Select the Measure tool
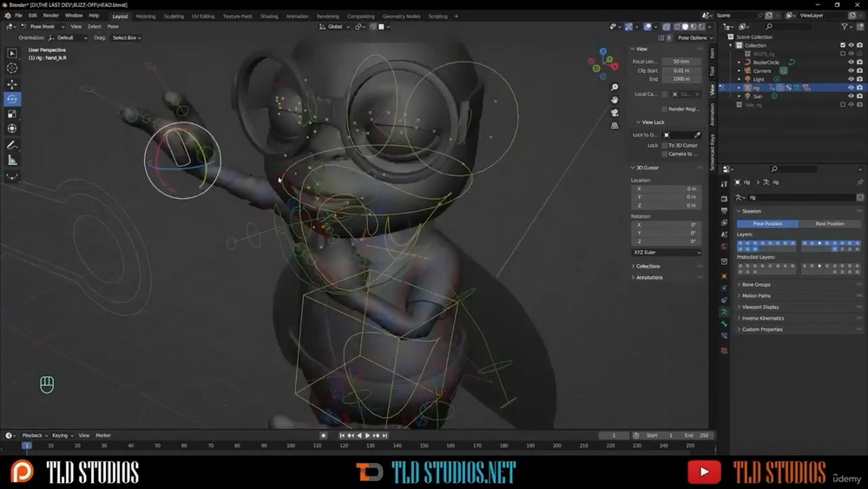Screen dimensions: 868x489 11,161
